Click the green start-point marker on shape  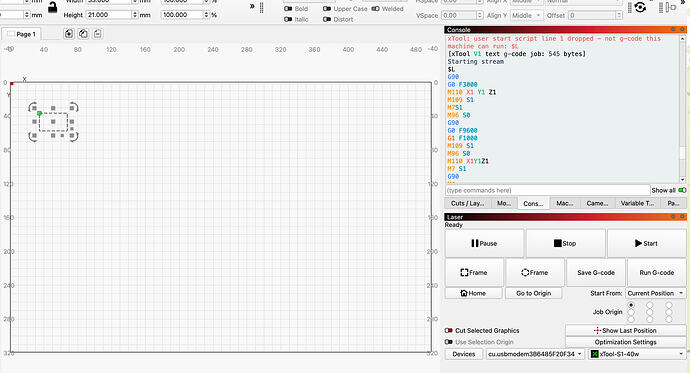click(39, 113)
